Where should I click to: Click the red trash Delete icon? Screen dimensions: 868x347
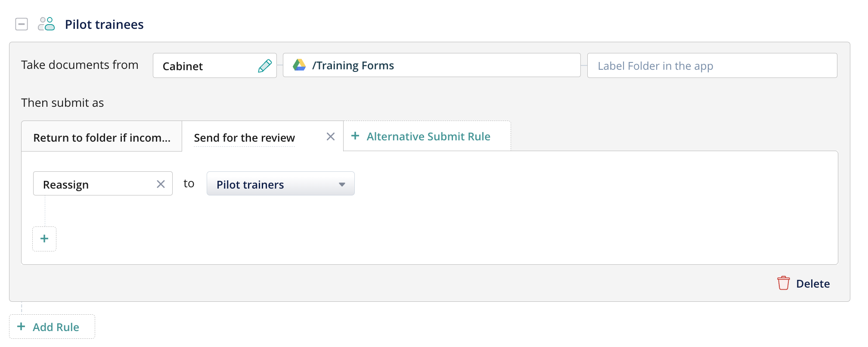coord(783,283)
